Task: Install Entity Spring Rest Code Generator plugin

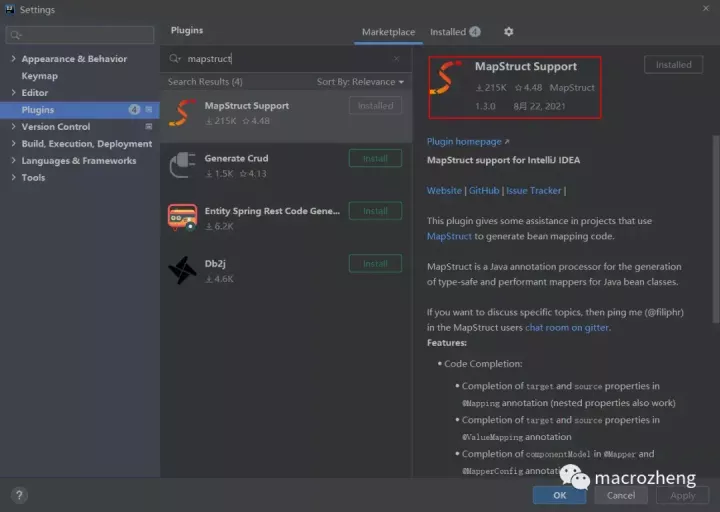Action: (x=375, y=211)
